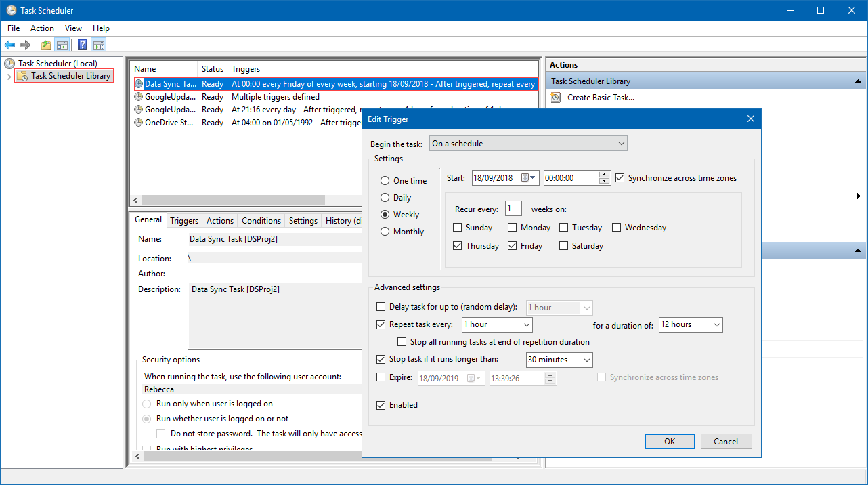Click the blue Back arrow toolbar icon

click(x=9, y=45)
